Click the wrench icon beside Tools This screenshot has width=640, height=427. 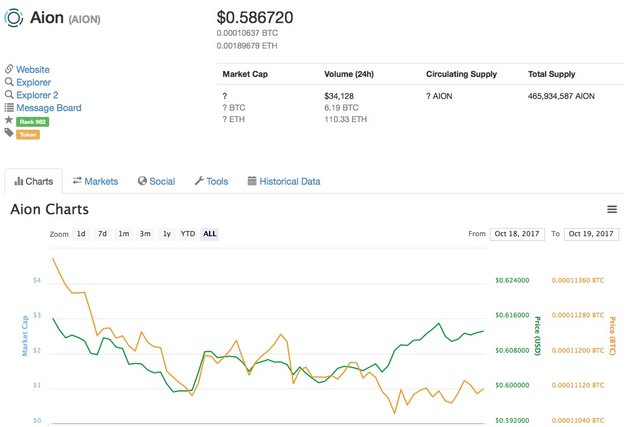tap(199, 181)
